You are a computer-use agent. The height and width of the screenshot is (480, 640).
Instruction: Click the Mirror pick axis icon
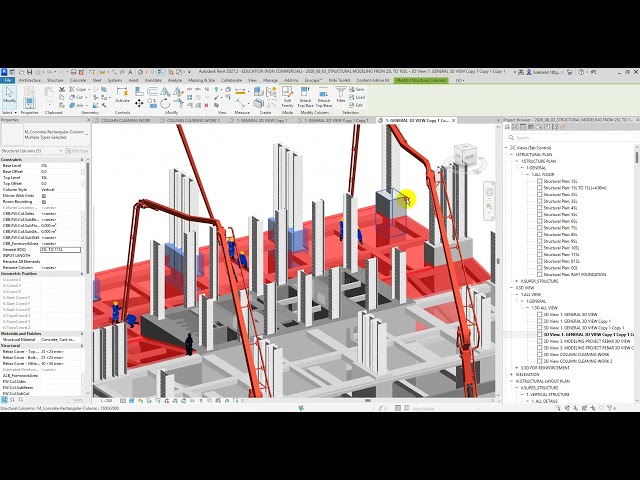coord(165,91)
